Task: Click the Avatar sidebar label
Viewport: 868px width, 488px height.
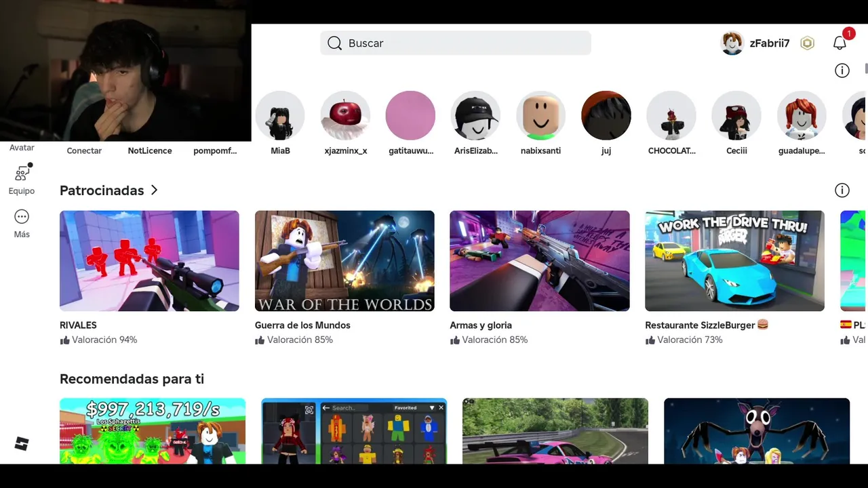Action: click(22, 148)
